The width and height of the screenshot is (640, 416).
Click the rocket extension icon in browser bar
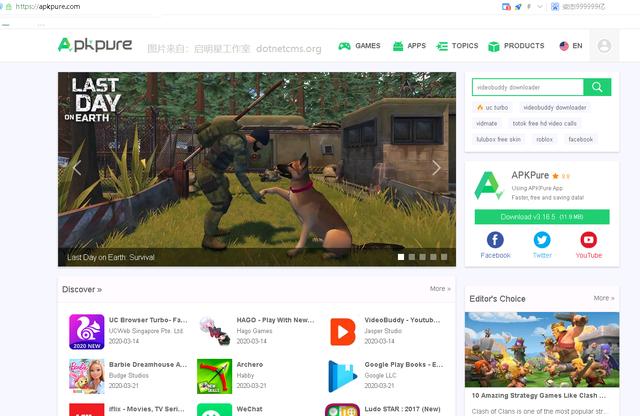pyautogui.click(x=518, y=7)
